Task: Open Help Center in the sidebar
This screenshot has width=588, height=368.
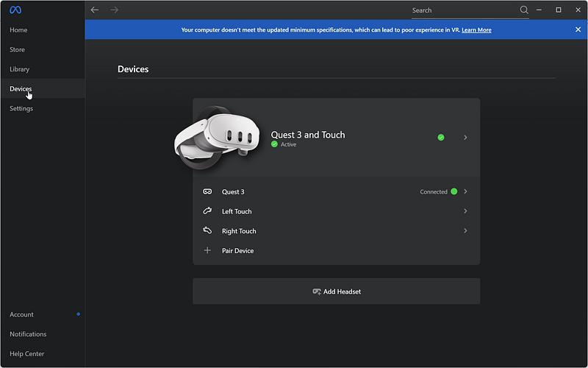Action: tap(43, 354)
